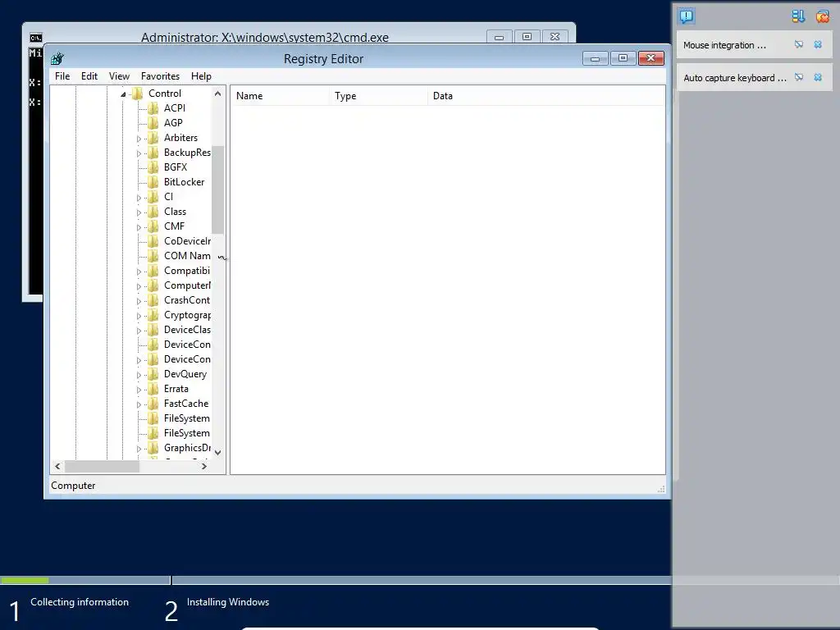
Task: Click the FastCache folder icon
Action: point(153,404)
